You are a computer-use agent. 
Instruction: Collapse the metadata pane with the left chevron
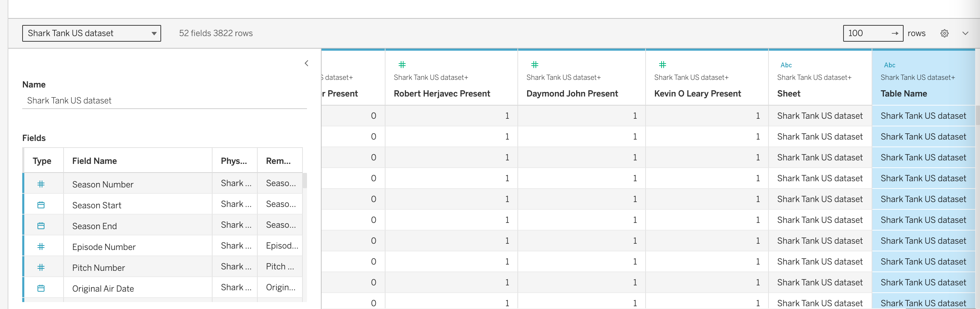(x=306, y=63)
